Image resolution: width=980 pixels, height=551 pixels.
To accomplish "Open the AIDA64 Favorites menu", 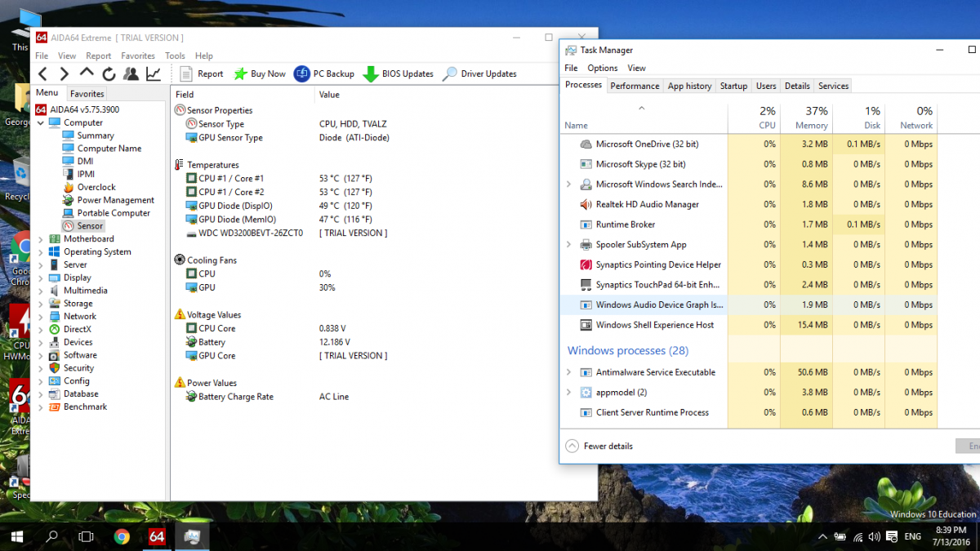I will click(138, 56).
